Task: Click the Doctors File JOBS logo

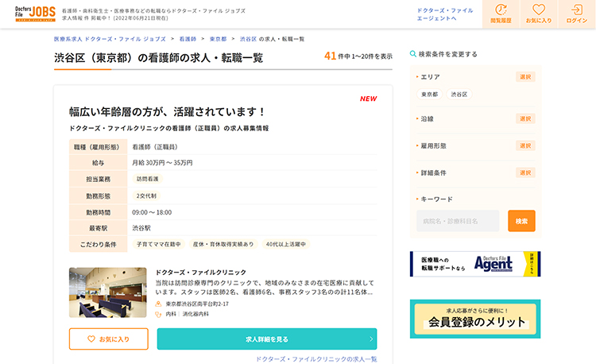Action: pyautogui.click(x=35, y=14)
